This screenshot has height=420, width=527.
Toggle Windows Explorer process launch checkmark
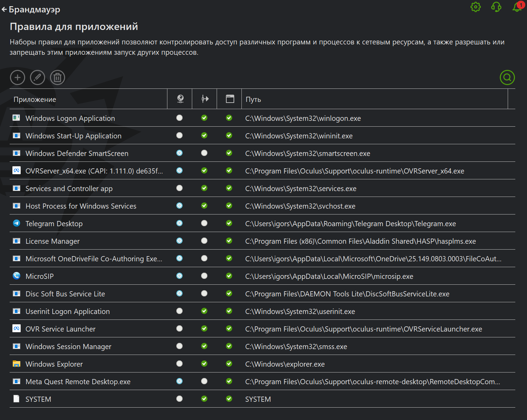(204, 364)
